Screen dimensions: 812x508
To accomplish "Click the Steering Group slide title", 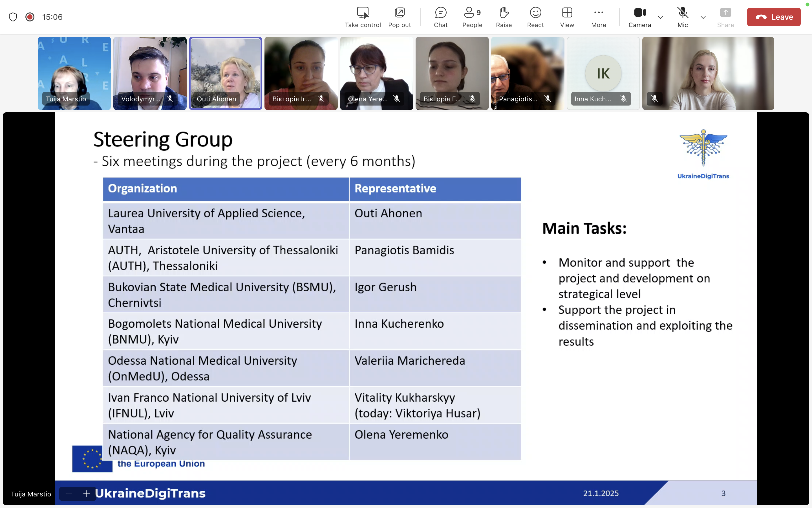I will coord(163,139).
